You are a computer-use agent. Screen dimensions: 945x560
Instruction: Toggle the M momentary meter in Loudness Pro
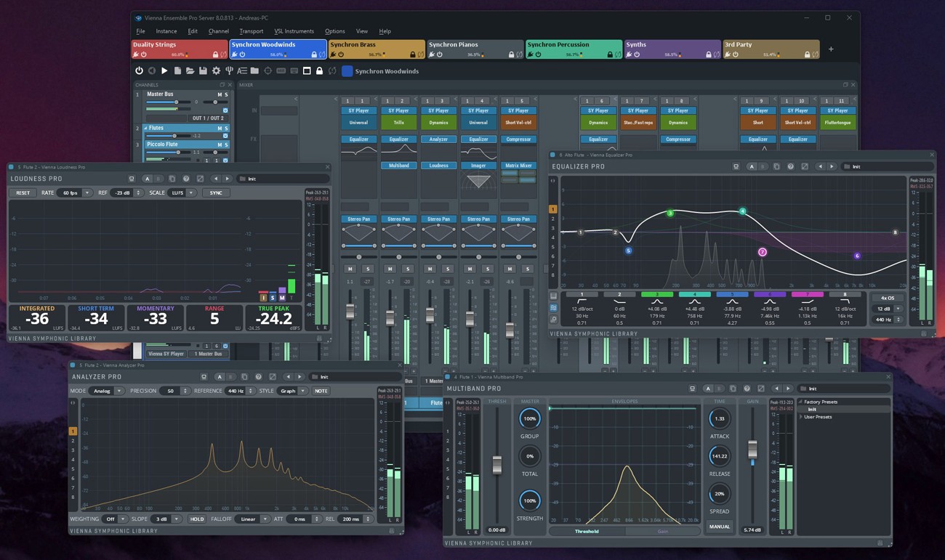click(x=282, y=297)
